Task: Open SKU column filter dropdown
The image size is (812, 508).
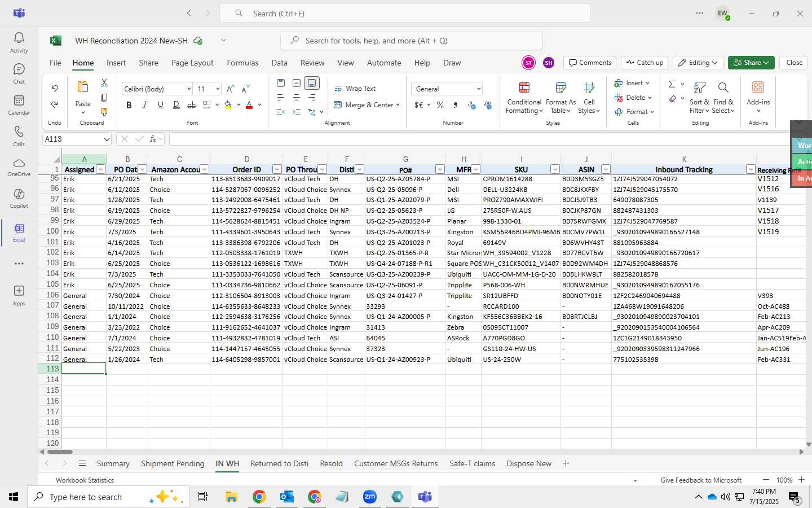Action: tap(555, 169)
